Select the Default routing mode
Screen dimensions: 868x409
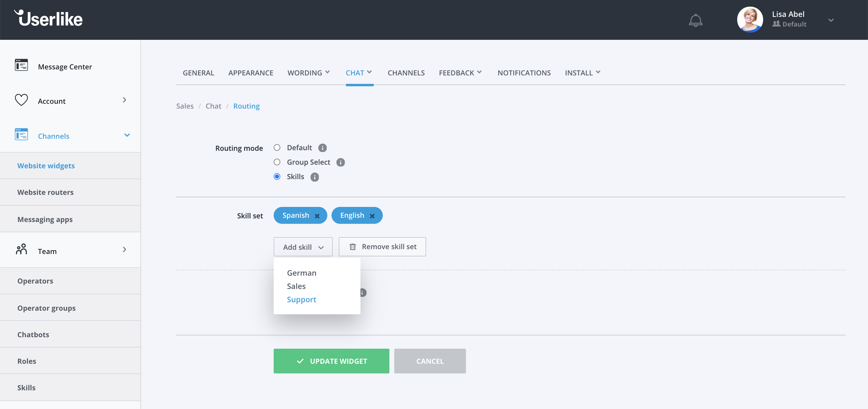(277, 148)
